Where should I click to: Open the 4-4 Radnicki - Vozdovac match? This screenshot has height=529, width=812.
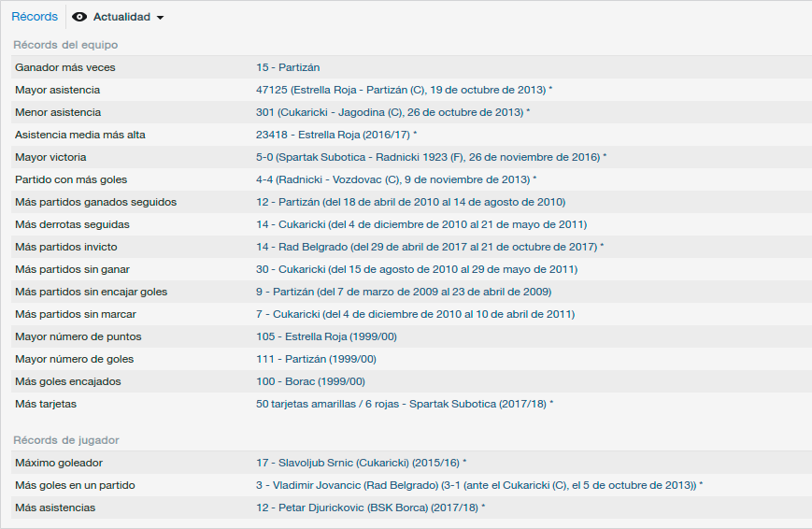(396, 179)
